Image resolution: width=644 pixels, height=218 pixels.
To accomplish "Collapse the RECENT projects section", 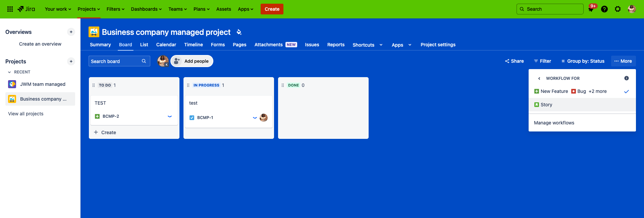I will coord(9,72).
